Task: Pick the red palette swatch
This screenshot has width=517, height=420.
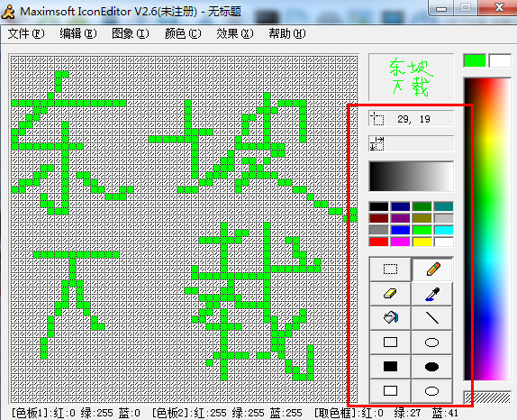Action: pos(379,242)
